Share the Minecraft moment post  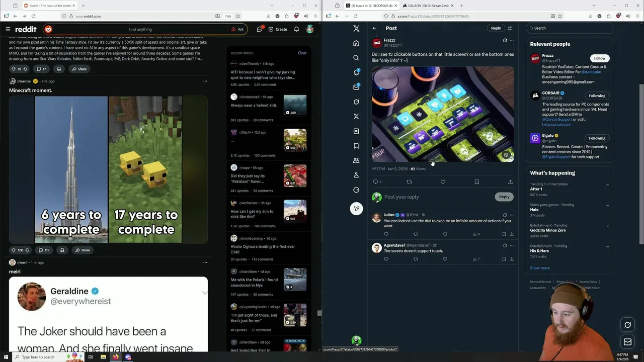(x=82, y=250)
